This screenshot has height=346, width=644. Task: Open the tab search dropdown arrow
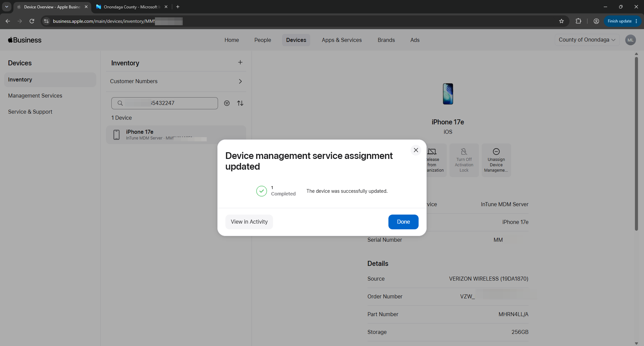coord(6,7)
